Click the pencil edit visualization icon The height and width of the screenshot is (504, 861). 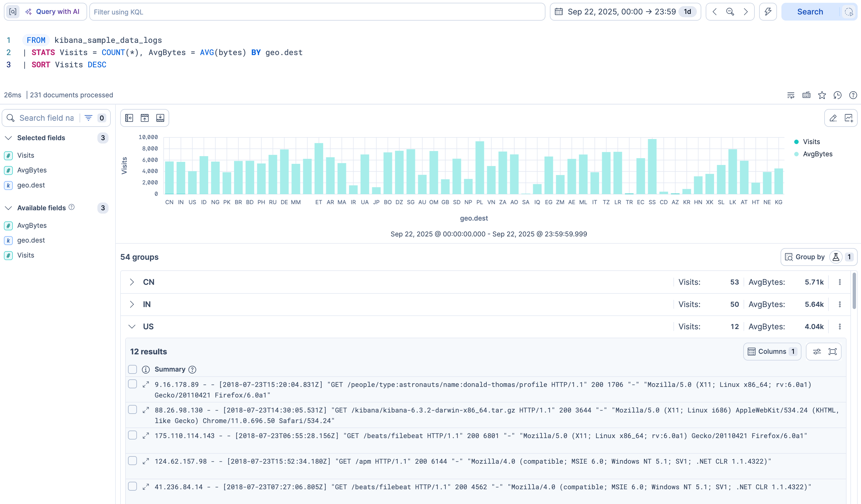[833, 118]
